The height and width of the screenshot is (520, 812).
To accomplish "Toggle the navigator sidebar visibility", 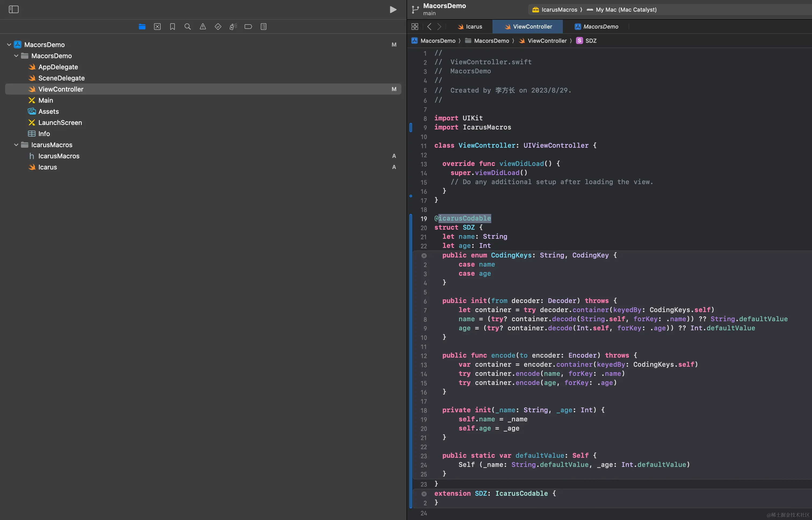I will point(13,9).
